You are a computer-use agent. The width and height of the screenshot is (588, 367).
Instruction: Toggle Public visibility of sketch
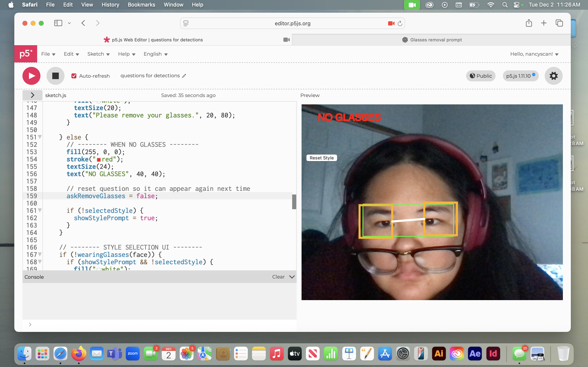(x=481, y=76)
